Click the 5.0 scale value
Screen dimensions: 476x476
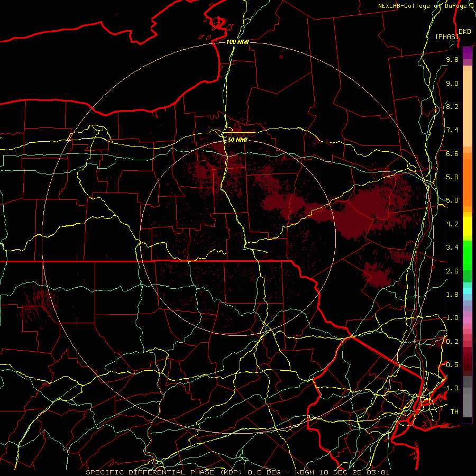click(452, 200)
